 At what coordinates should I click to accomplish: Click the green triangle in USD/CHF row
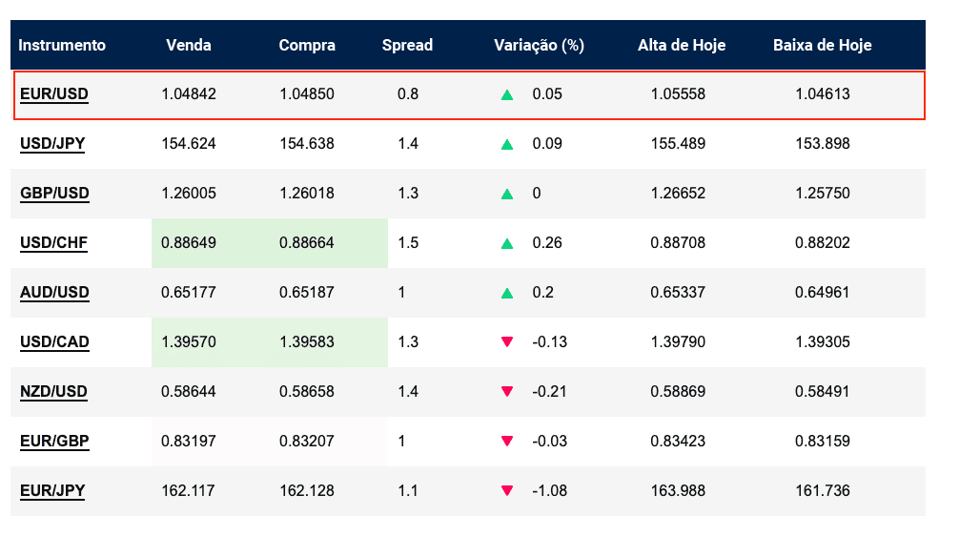[507, 243]
